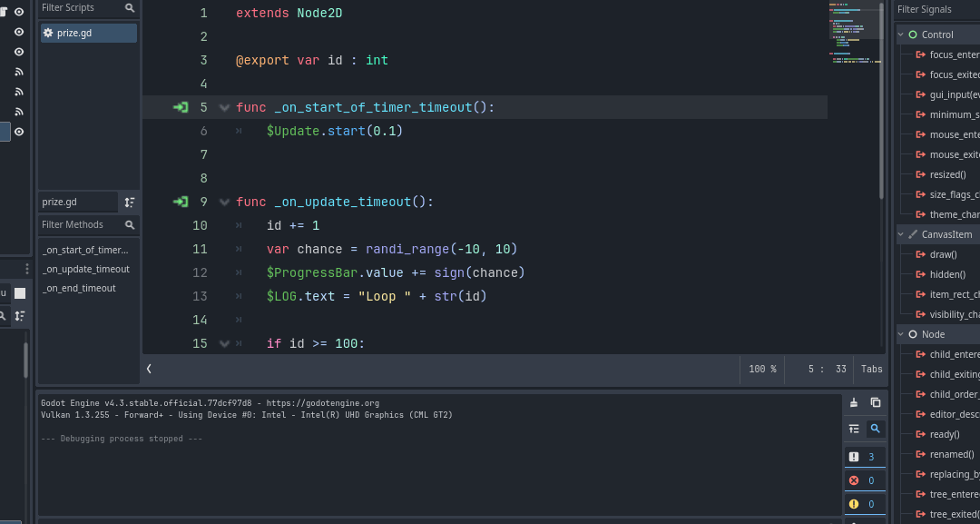This screenshot has height=524, width=980.
Task: Fold the _on_update_timeout function at line 9
Action: (x=224, y=202)
